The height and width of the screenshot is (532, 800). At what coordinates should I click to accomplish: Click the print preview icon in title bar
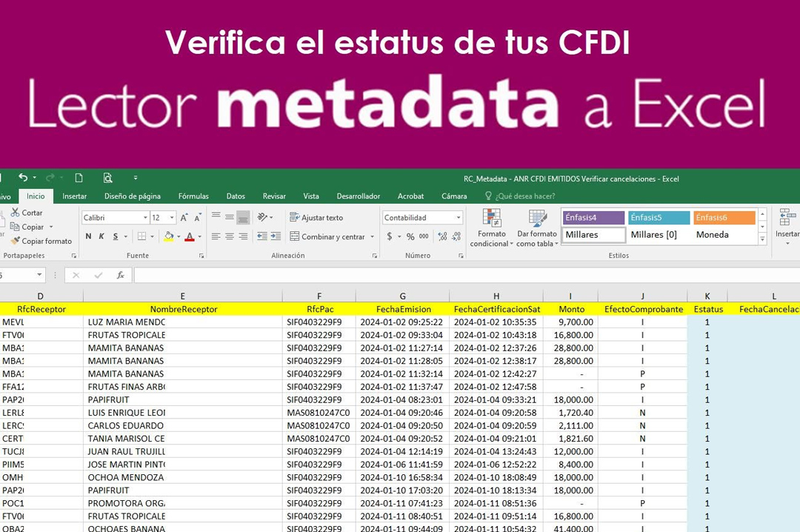tap(107, 178)
